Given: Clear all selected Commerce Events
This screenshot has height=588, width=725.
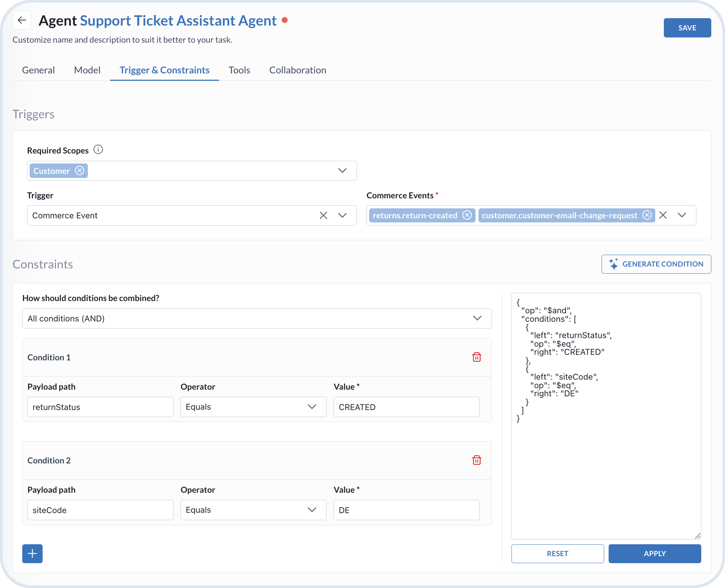Looking at the screenshot, I should (x=663, y=215).
